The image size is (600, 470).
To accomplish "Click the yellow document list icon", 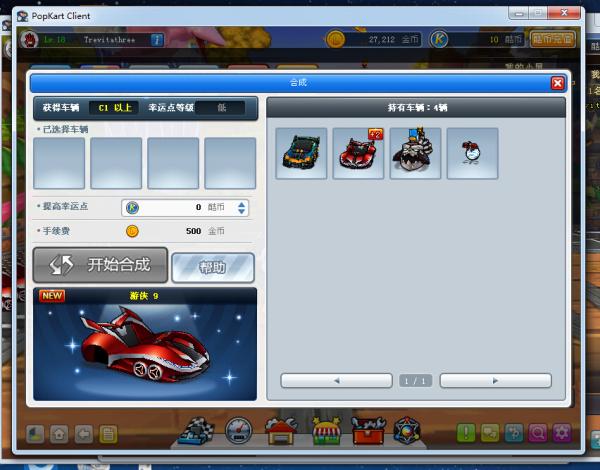I will point(108,434).
